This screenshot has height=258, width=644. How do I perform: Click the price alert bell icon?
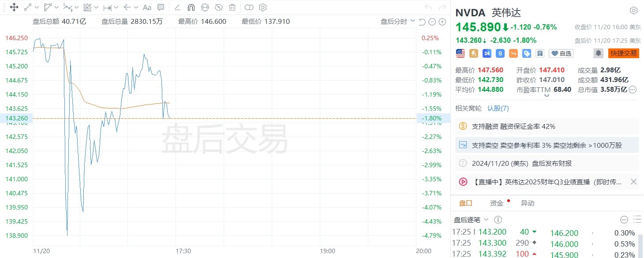point(598,53)
